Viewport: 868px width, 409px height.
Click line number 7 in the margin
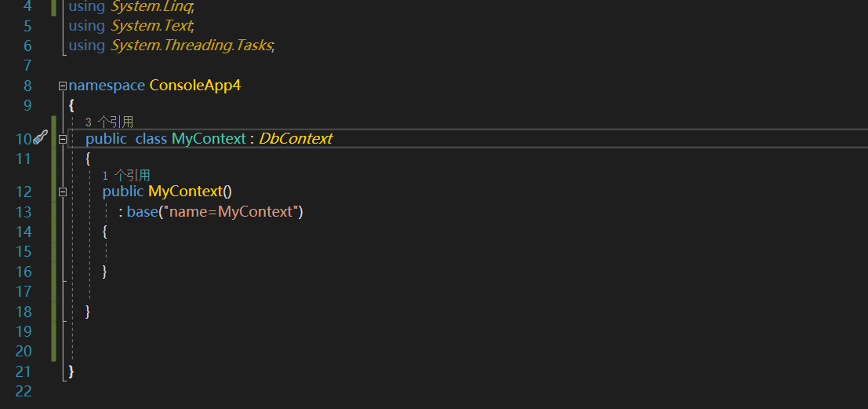(27, 66)
